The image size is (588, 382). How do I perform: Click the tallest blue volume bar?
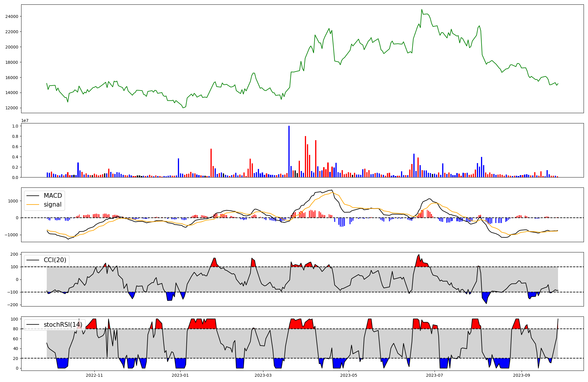click(x=289, y=151)
